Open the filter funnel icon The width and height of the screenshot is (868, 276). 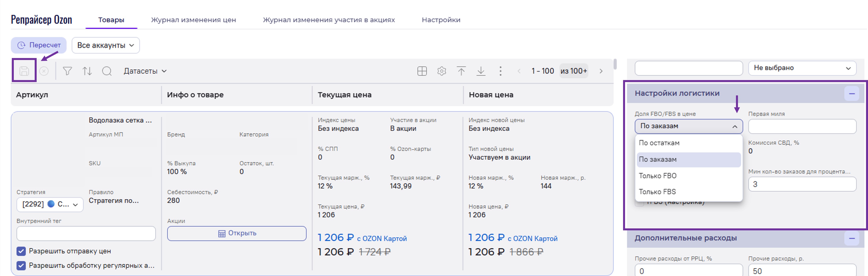(67, 71)
